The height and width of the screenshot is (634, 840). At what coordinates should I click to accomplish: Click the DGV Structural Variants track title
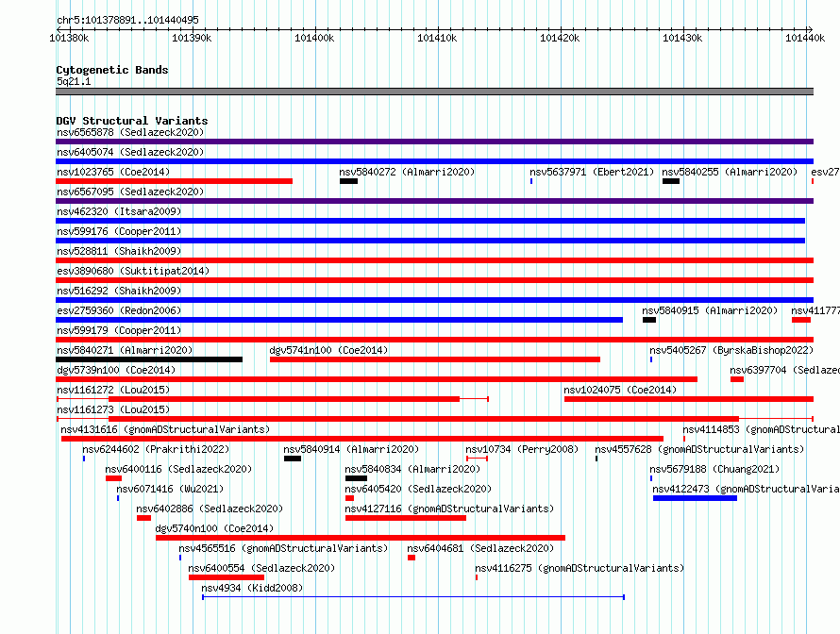point(132,121)
